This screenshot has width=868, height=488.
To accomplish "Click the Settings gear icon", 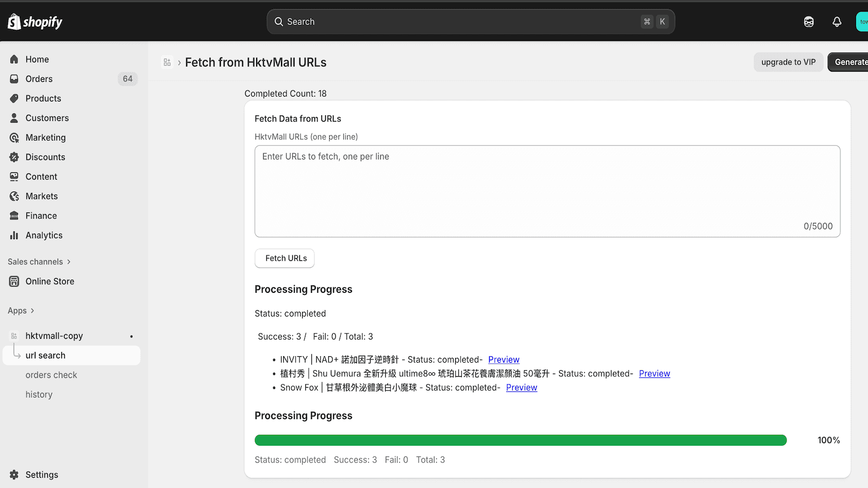I will pos(14,474).
